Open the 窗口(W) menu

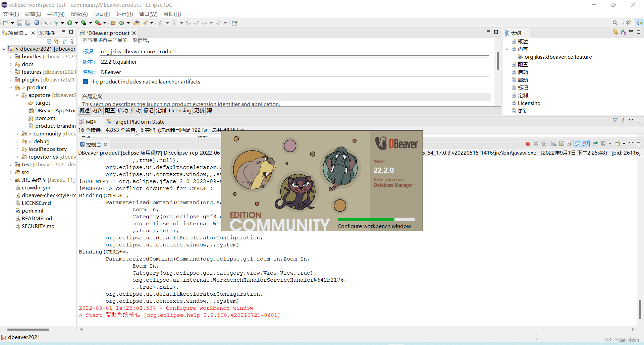tap(148, 14)
